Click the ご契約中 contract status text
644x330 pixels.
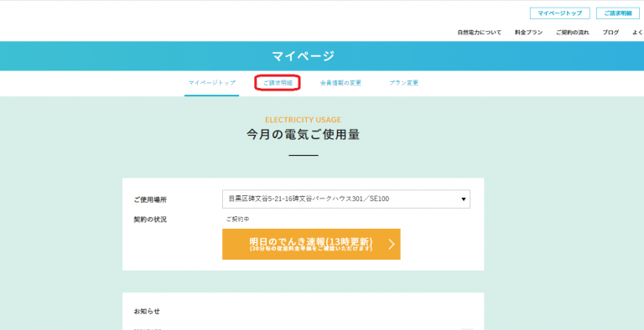pyautogui.click(x=238, y=219)
